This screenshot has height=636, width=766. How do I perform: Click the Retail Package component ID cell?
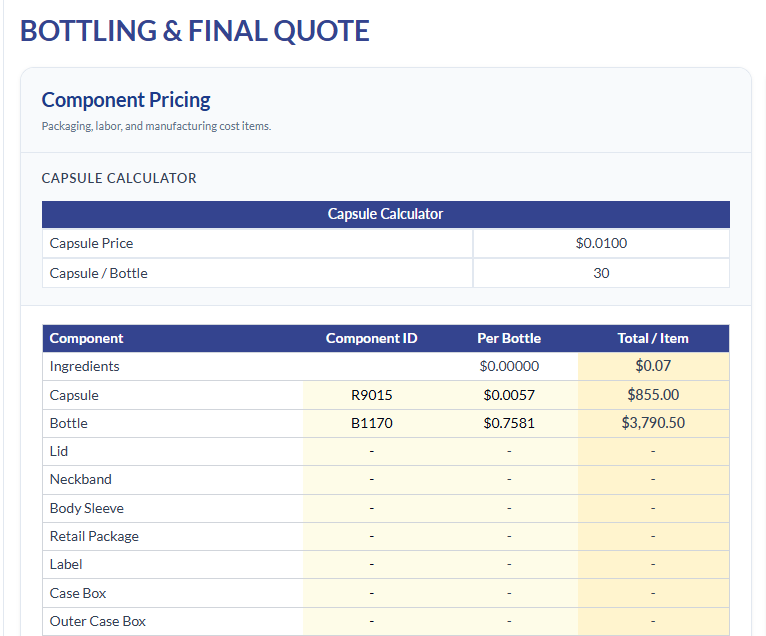pos(372,536)
